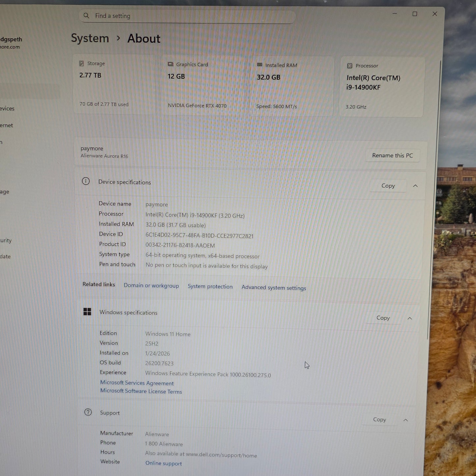Collapse the Device specifications section chevron
This screenshot has height=476, width=476.
tap(415, 185)
